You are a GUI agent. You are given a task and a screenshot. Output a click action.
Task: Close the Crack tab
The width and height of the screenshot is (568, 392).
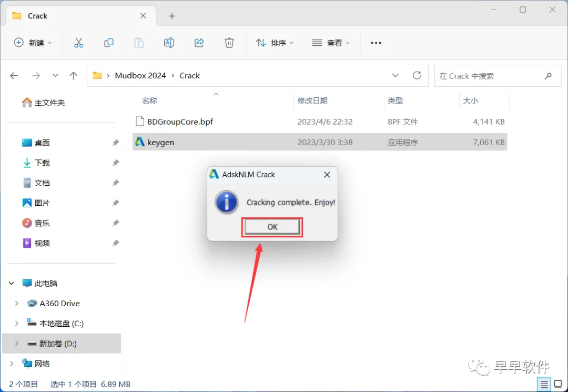pyautogui.click(x=143, y=16)
